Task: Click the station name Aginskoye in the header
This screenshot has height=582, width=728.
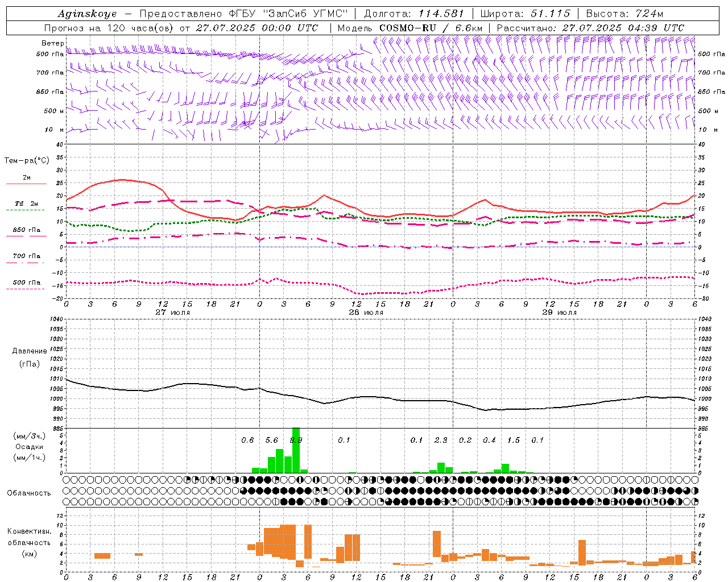Action: (x=87, y=14)
